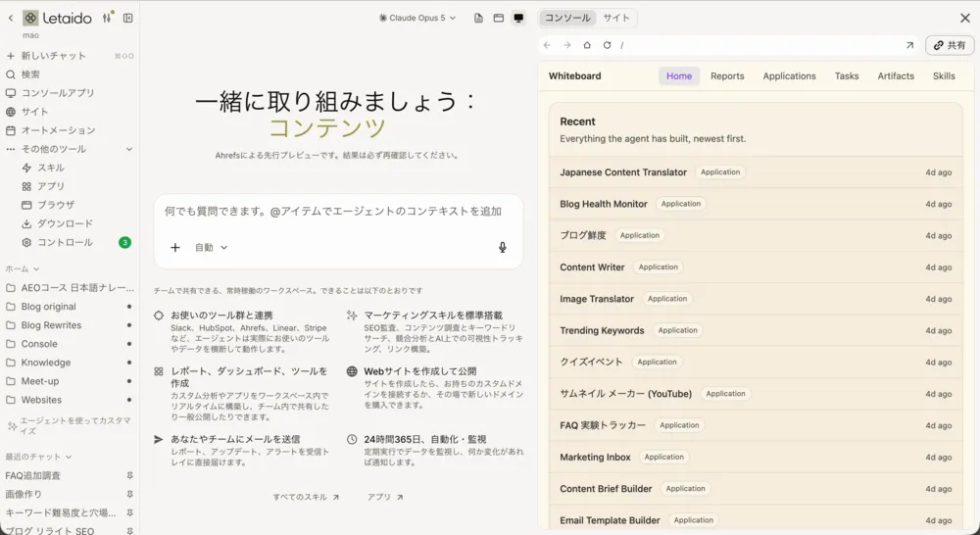Collapse その他のツール section chevron
This screenshot has width=980, height=535.
(x=129, y=149)
